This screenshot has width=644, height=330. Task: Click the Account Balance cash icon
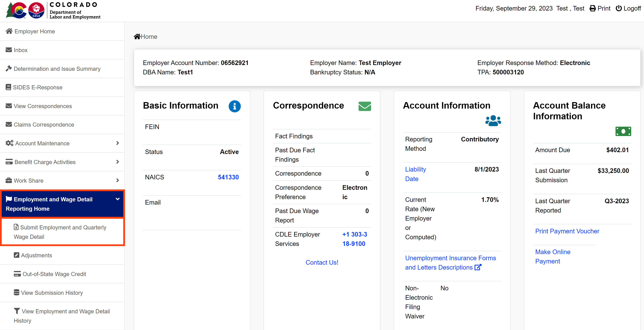click(x=623, y=131)
